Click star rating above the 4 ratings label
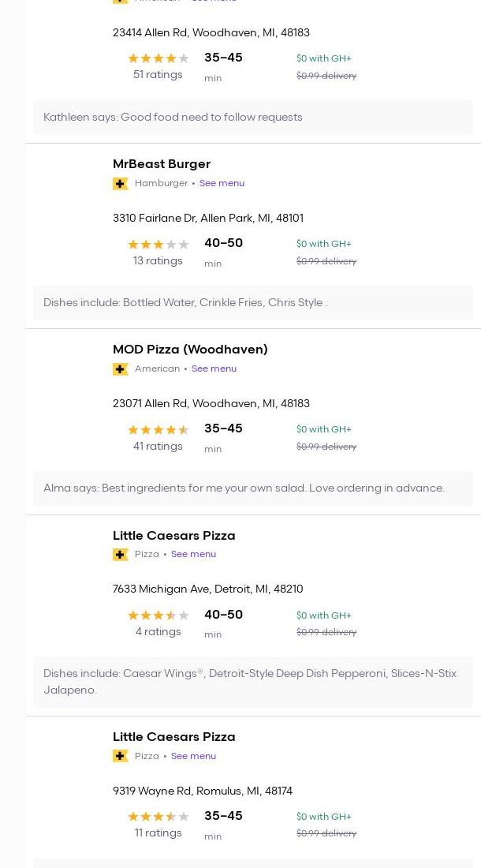Screen dimensions: 481x868 click(158, 615)
